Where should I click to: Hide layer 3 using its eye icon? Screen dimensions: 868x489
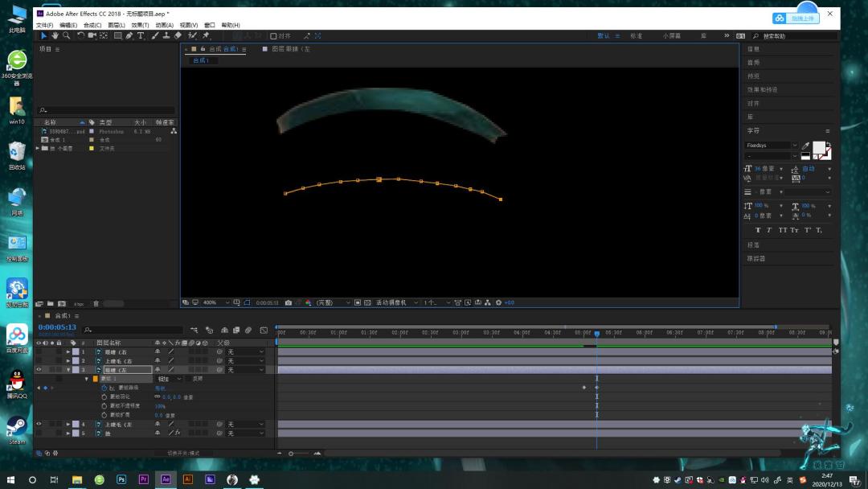click(39, 369)
